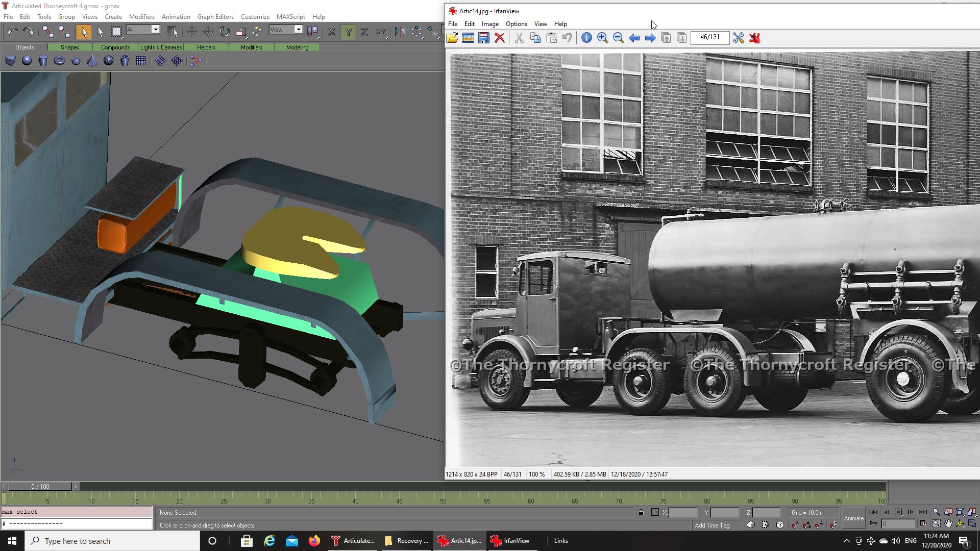The width and height of the screenshot is (980, 551).
Task: Toggle the selection lock padlock
Action: pos(641,512)
